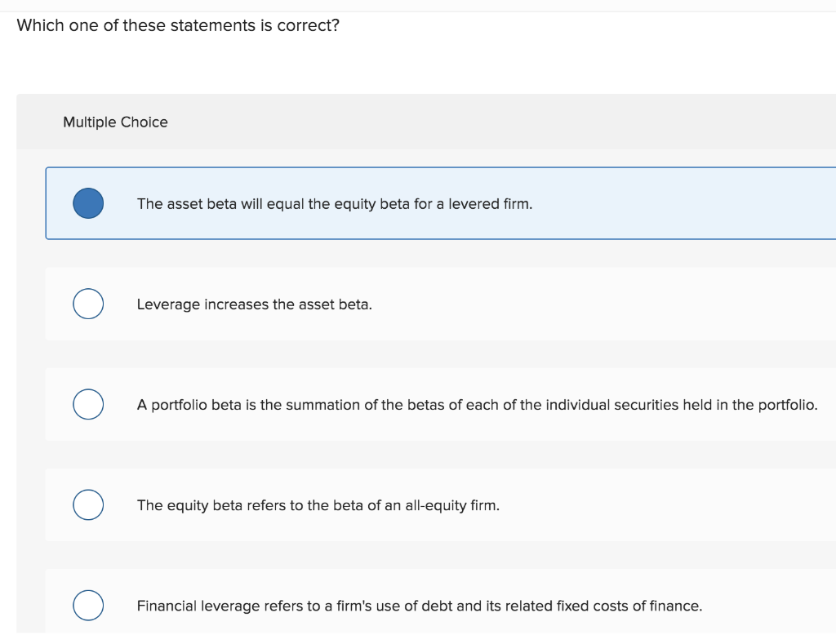The image size is (836, 644).
Task: Click the word "increases" in the second option
Action: coord(236,304)
